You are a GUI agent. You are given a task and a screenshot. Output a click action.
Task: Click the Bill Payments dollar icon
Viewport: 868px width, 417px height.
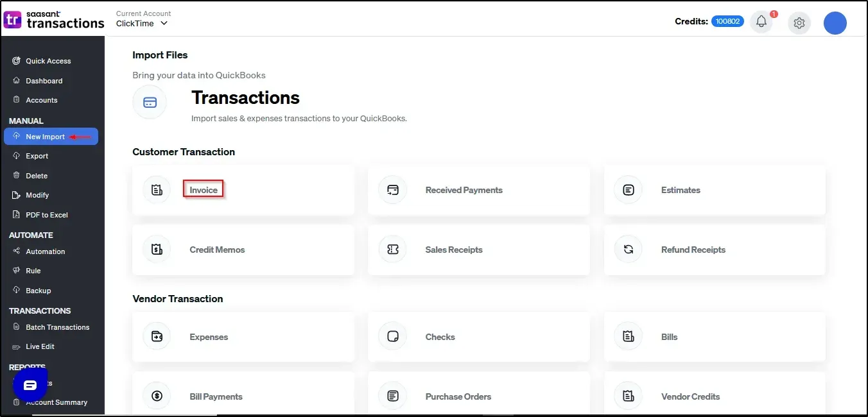pyautogui.click(x=157, y=396)
